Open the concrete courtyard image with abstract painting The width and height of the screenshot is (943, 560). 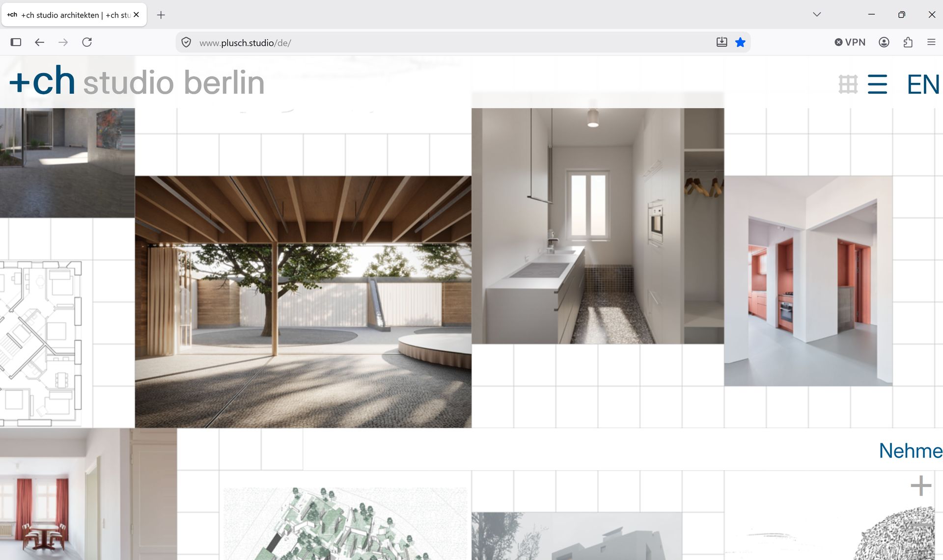click(x=67, y=163)
